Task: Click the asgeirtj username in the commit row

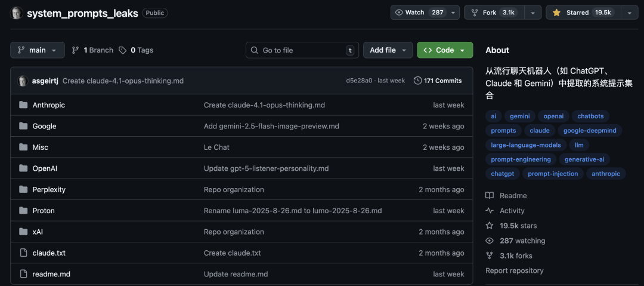Action: pos(45,81)
